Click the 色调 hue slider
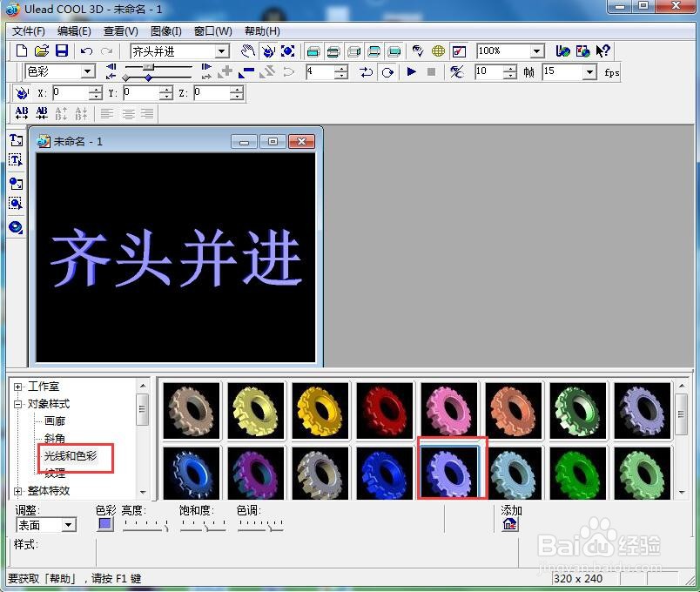The height and width of the screenshot is (592, 700). click(260, 525)
